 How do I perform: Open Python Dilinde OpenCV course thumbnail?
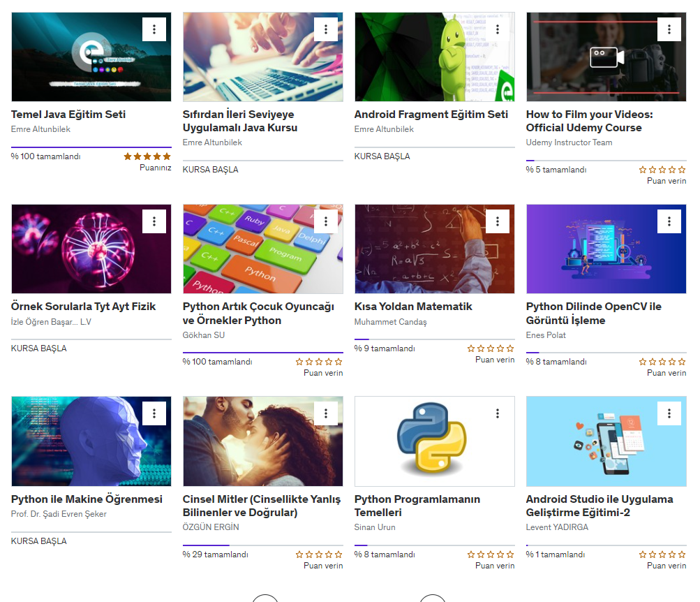click(606, 249)
